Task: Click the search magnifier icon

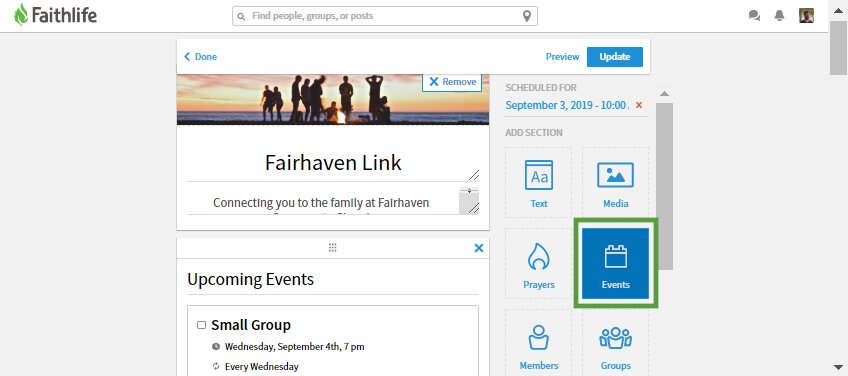Action: click(241, 16)
